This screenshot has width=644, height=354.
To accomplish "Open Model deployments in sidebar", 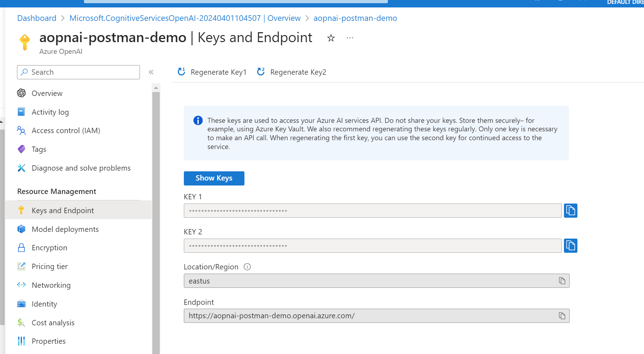I will [65, 229].
